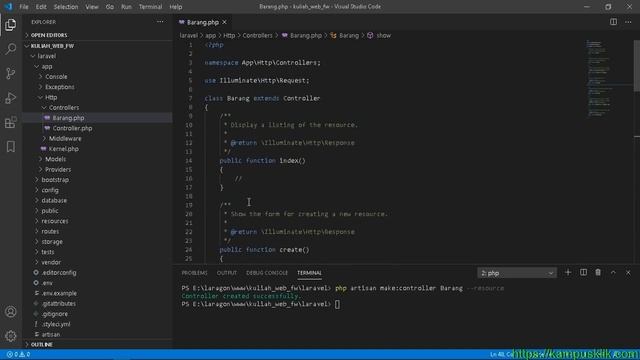640x360 pixels.
Task: Maximize the panel with the up chevron
Action: [613, 273]
